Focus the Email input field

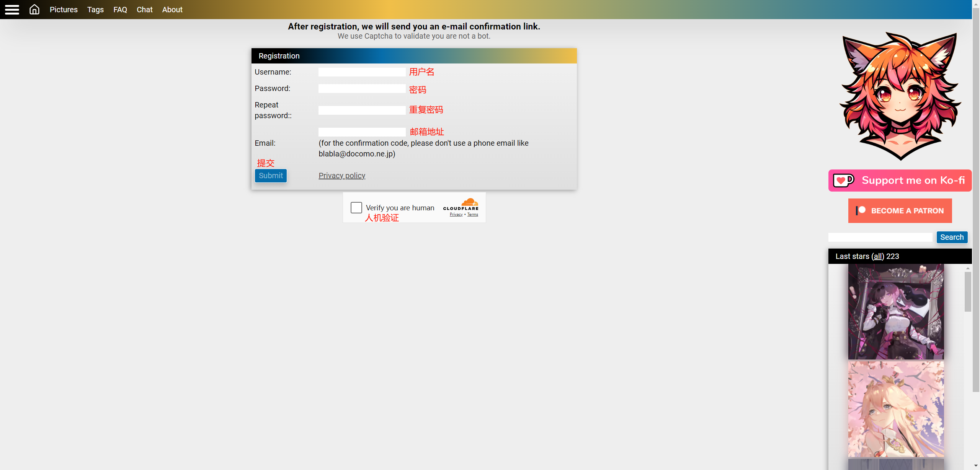362,132
